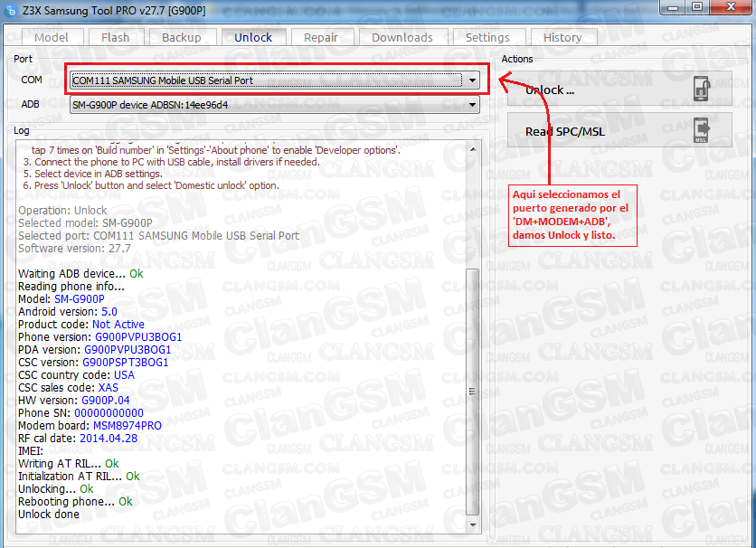Close the Z3X Samsung Tool window
756x548 pixels.
click(731, 7)
